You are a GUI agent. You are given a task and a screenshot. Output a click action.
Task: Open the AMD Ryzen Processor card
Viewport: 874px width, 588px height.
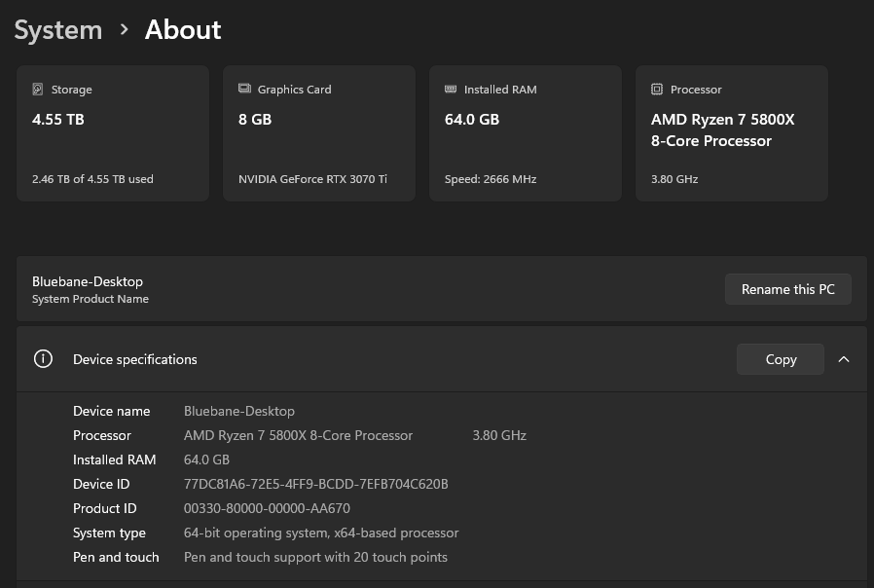pos(732,133)
